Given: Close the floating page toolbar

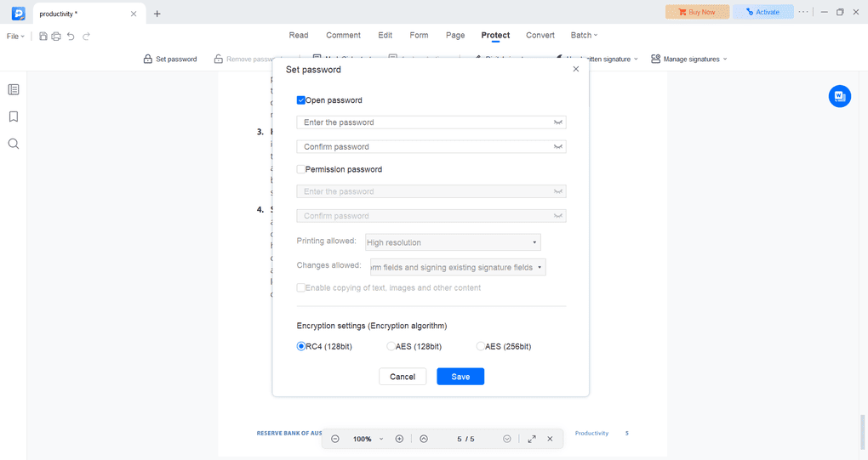Looking at the screenshot, I should pos(550,439).
